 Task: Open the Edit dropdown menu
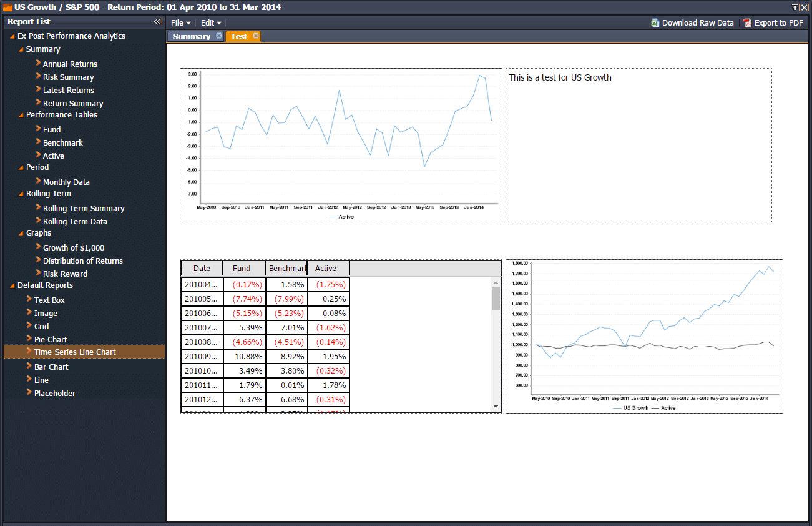click(211, 23)
